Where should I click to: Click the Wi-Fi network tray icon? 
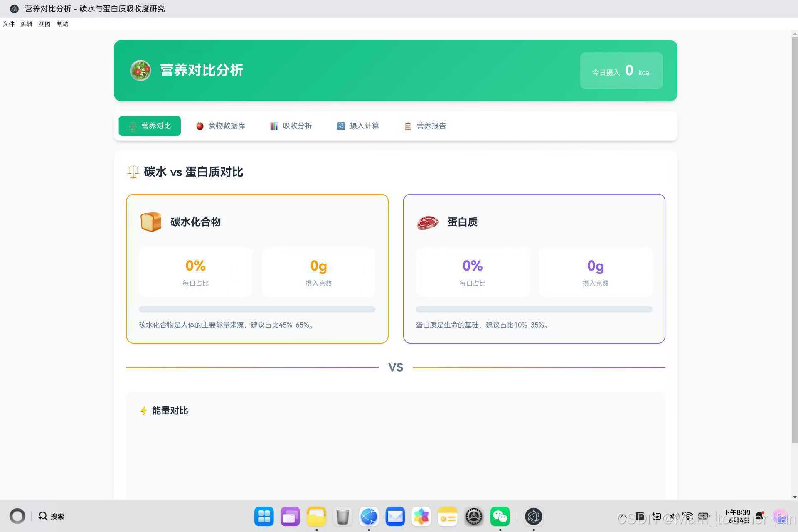(688, 517)
